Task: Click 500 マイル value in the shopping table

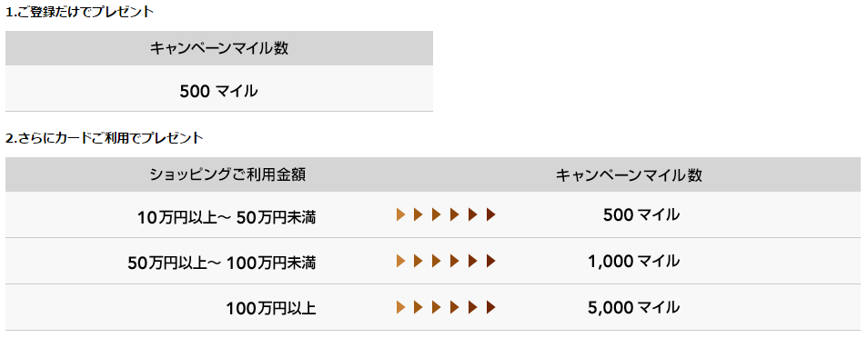Action: click(x=641, y=214)
